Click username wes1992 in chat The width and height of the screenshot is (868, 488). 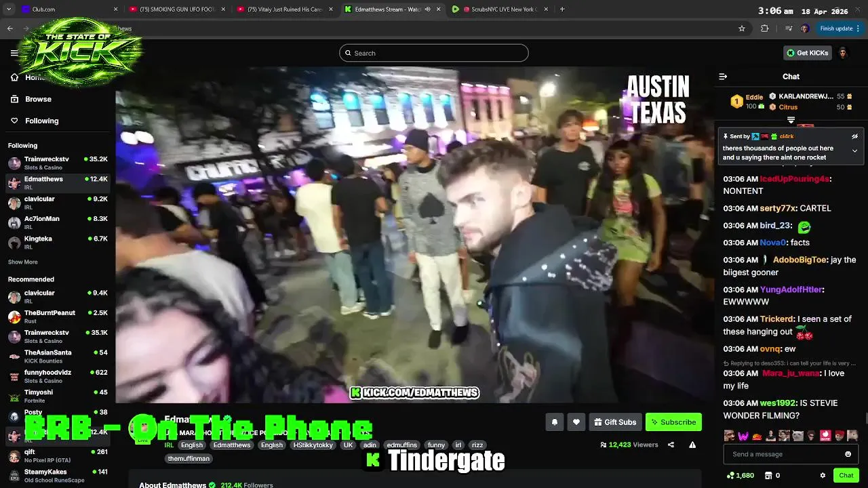click(777, 403)
